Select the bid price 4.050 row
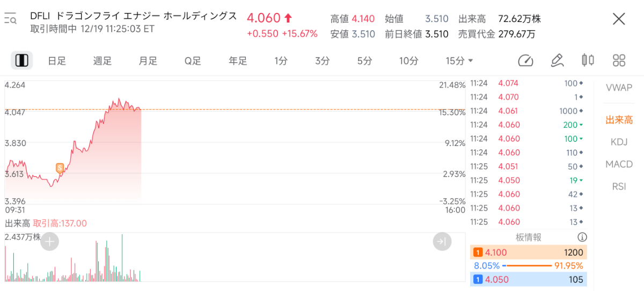The height and width of the screenshot is (291, 644). point(529,279)
